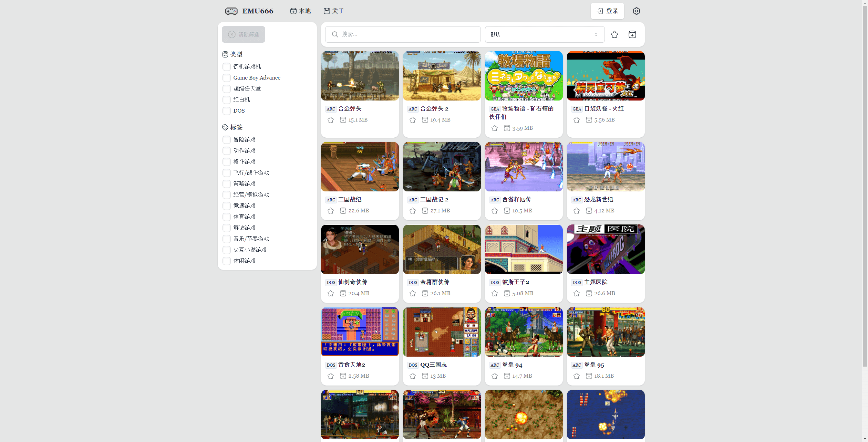The height and width of the screenshot is (442, 868).
Task: Tick the 飞行/战斗游戏 tag checkbox
Action: [227, 172]
